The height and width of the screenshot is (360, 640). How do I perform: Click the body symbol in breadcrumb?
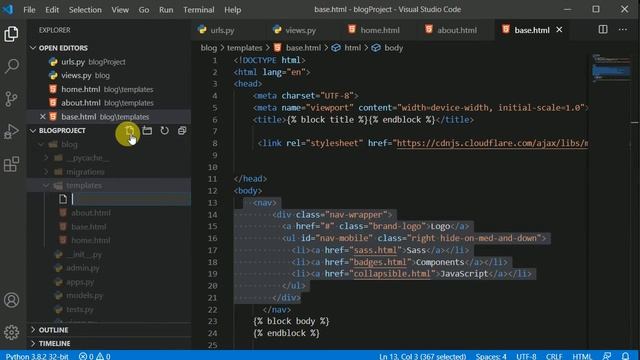click(387, 48)
